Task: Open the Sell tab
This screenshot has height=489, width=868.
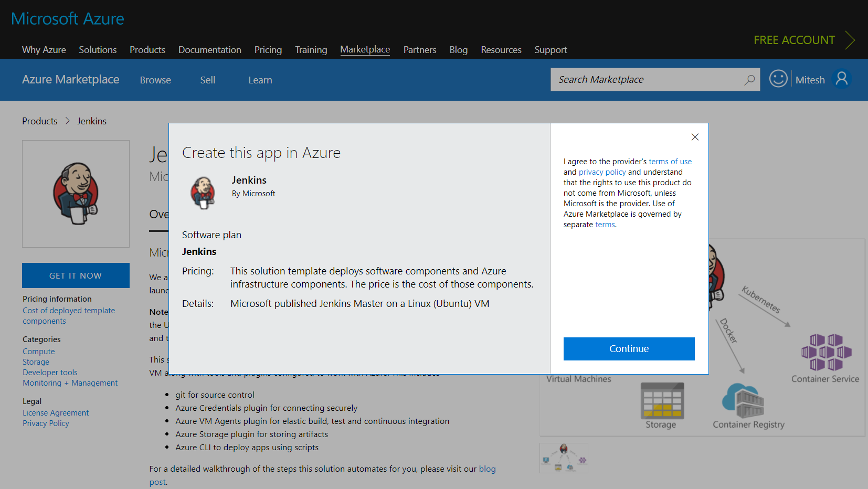Action: click(x=208, y=80)
